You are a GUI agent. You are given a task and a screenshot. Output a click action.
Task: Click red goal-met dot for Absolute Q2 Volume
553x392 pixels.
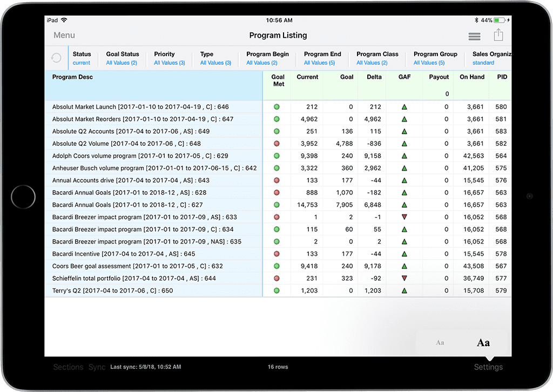tap(277, 144)
